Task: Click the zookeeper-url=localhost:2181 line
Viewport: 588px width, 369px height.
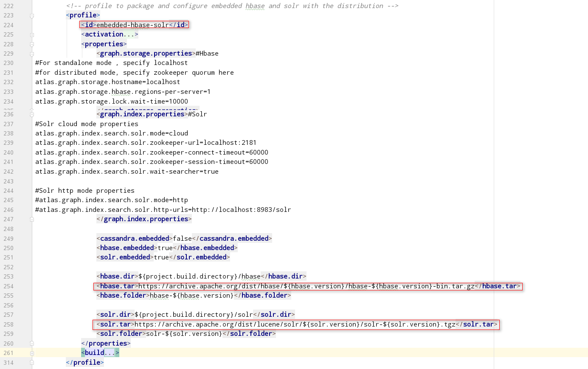Action: (x=146, y=143)
